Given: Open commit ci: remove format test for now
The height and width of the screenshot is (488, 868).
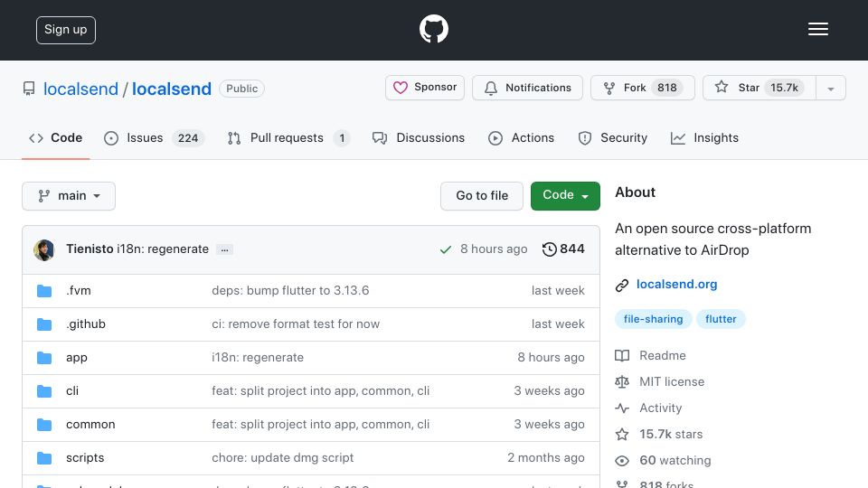Looking at the screenshot, I should 296,324.
